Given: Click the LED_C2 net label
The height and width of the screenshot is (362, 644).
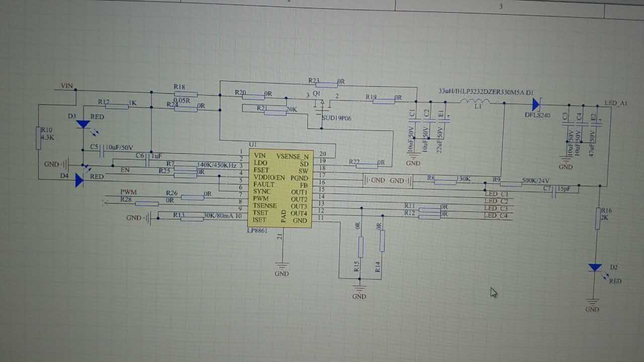Looking at the screenshot, I should tap(496, 201).
